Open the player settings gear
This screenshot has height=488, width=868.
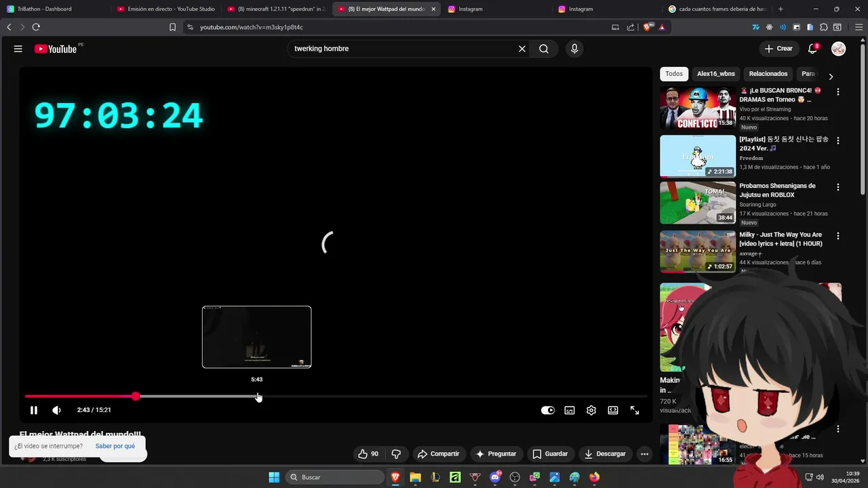(591, 410)
